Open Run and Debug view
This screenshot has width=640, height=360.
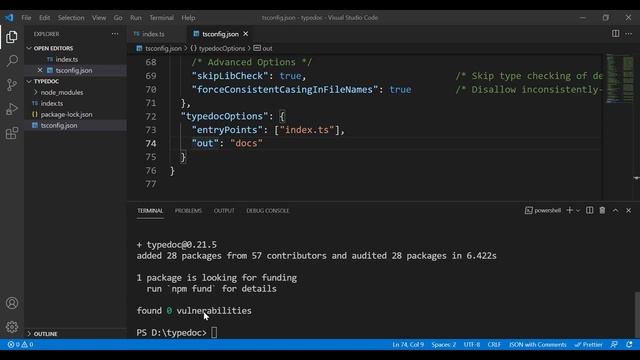point(12,109)
